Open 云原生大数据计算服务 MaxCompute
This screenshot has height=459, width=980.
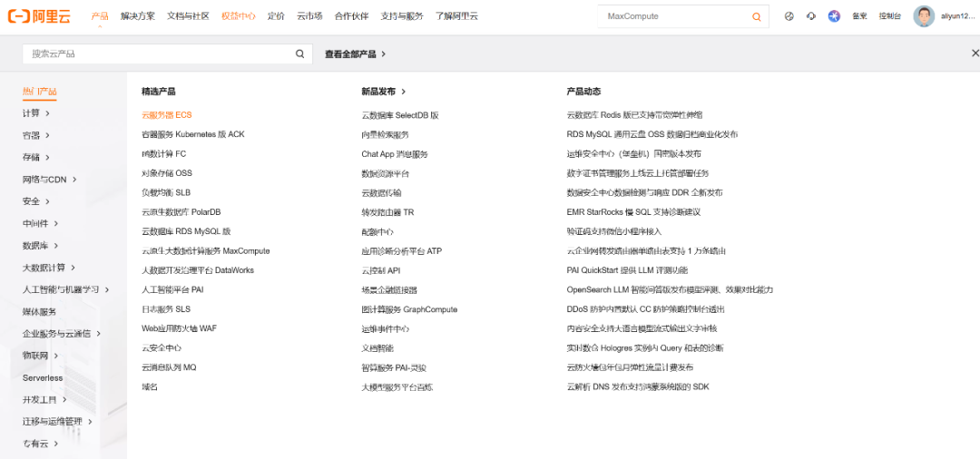(206, 251)
